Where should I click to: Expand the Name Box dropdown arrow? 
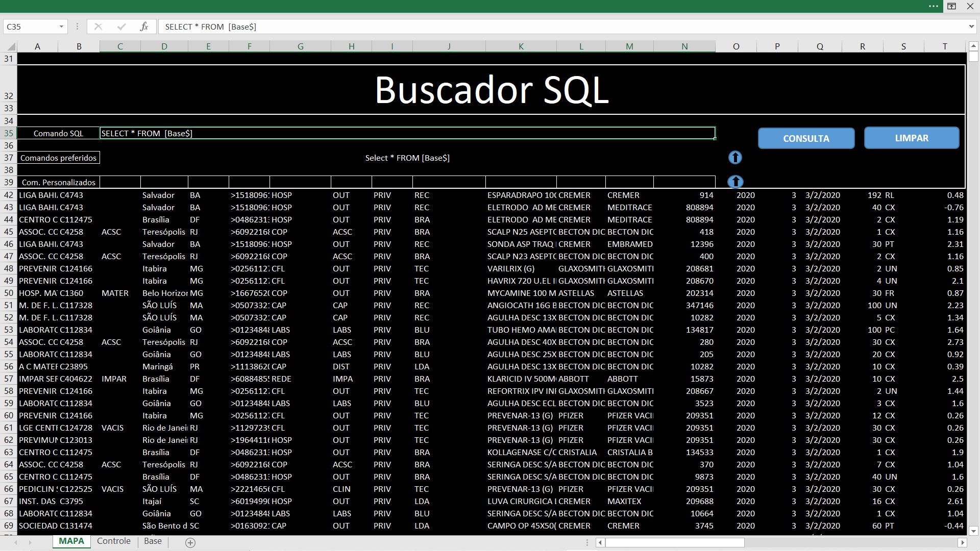point(61,27)
